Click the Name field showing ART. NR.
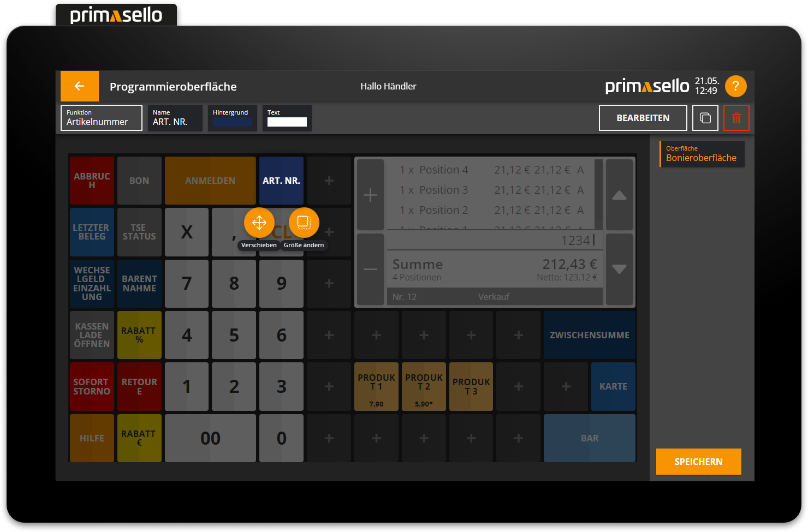The width and height of the screenshot is (808, 532). coord(175,118)
